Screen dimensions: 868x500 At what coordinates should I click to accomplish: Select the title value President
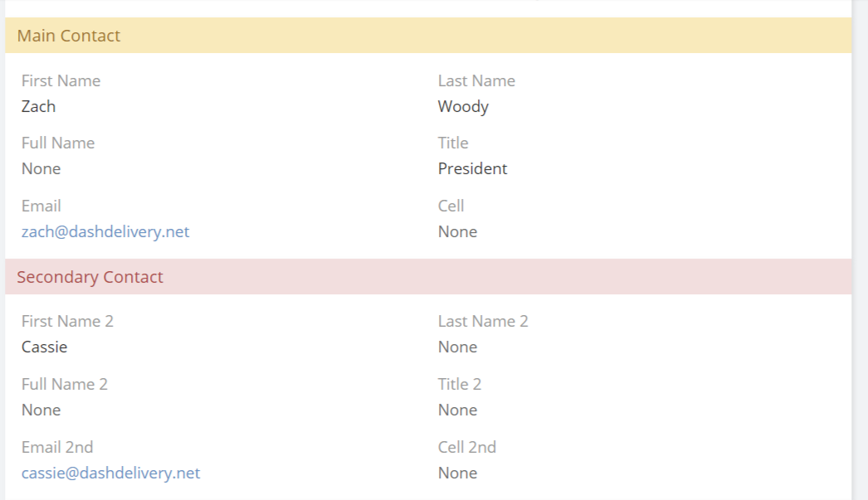pos(472,169)
